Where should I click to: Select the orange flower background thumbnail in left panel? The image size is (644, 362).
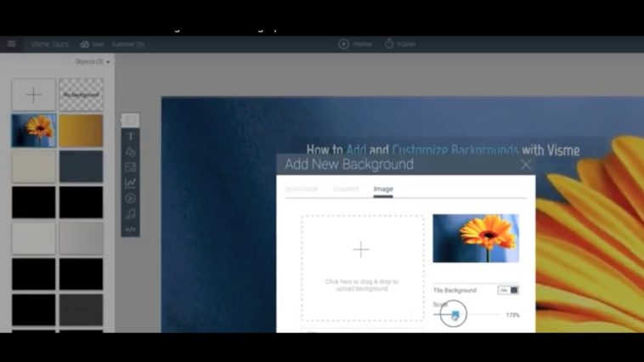click(34, 131)
